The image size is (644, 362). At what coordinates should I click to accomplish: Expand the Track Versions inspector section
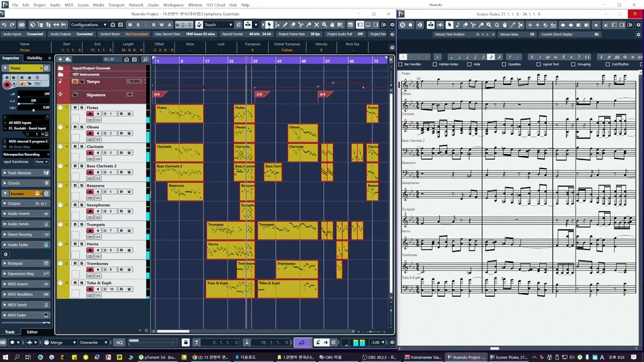coord(26,173)
